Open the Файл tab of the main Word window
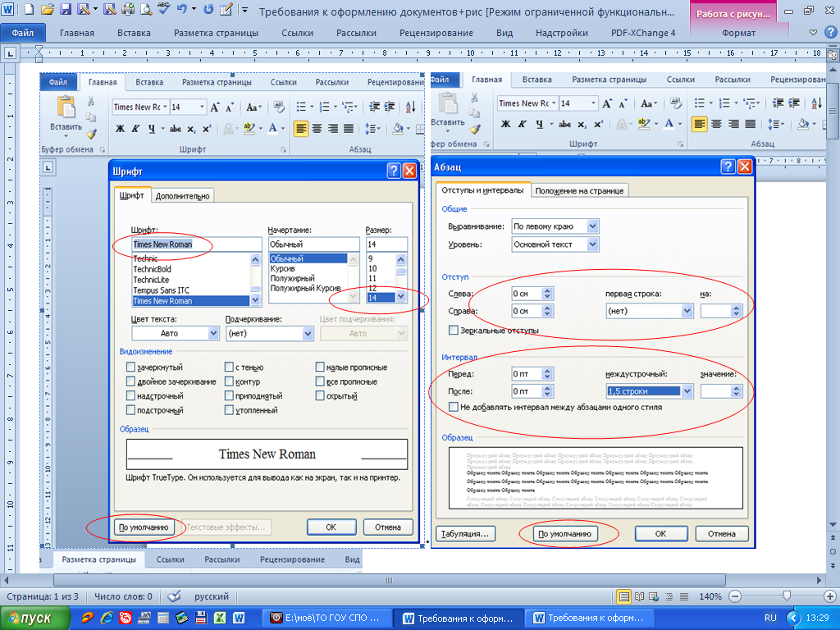The image size is (840, 630). pos(22,33)
